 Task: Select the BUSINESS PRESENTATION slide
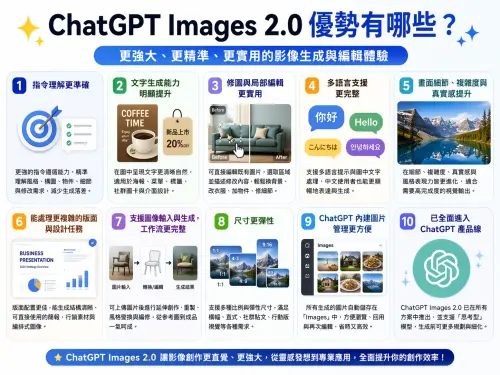tap(55, 268)
